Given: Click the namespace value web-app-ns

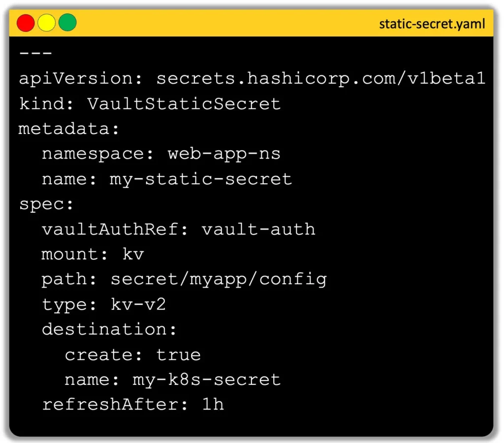Looking at the screenshot, I should [224, 154].
